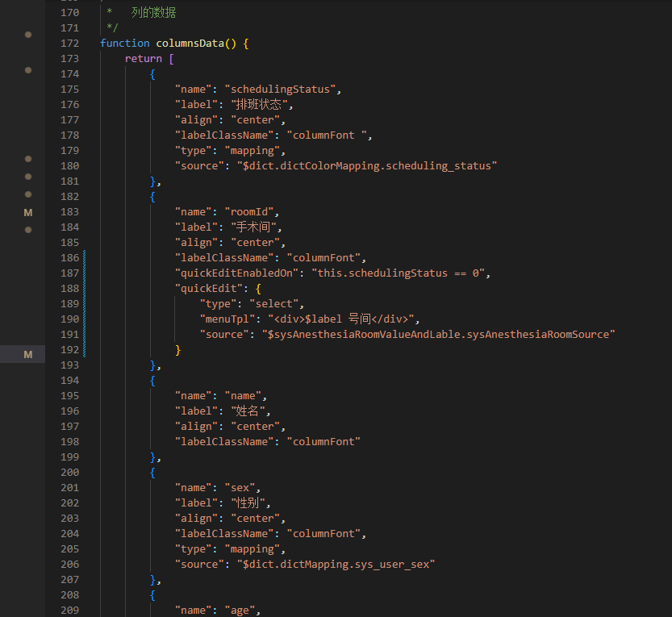This screenshot has width=672, height=617.
Task: Click line number 192
Action: (70, 350)
